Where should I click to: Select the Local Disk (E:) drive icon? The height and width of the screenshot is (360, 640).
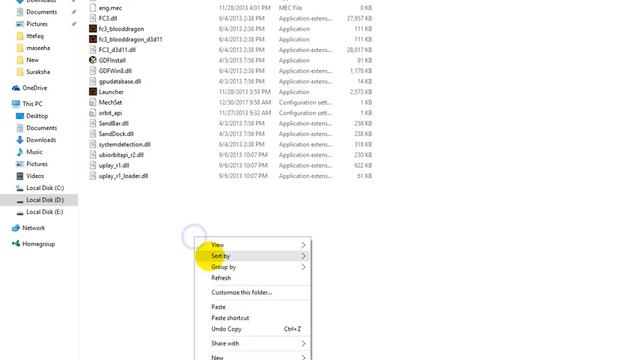20,212
